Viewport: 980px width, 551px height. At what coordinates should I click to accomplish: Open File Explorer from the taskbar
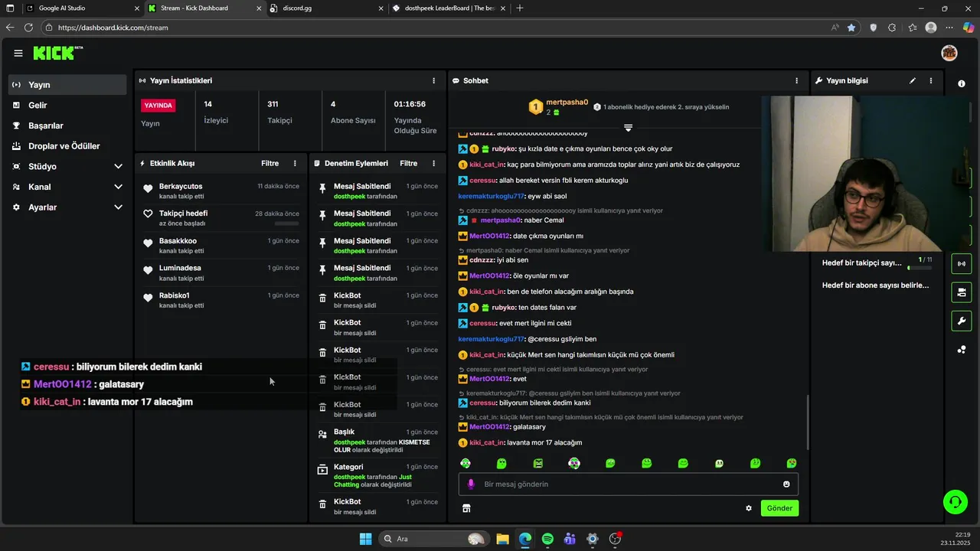point(502,539)
